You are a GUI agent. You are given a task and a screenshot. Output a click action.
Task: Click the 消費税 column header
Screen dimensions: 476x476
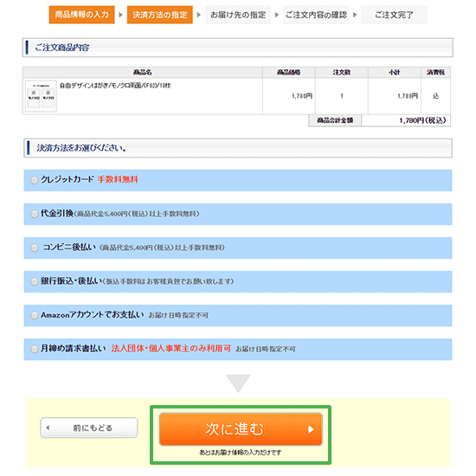pos(435,72)
